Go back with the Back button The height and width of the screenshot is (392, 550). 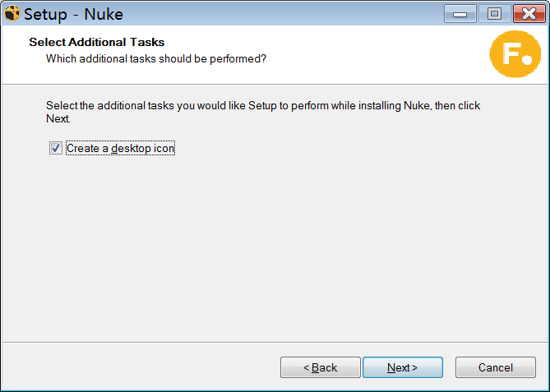pyautogui.click(x=320, y=367)
